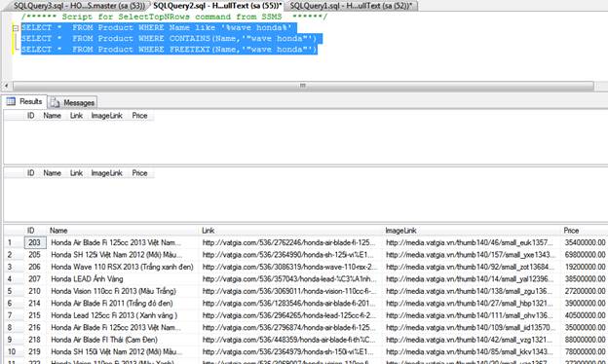Select the Honda Air Blade FI Thái name cell
The height and width of the screenshot is (364, 608).
click(123, 340)
